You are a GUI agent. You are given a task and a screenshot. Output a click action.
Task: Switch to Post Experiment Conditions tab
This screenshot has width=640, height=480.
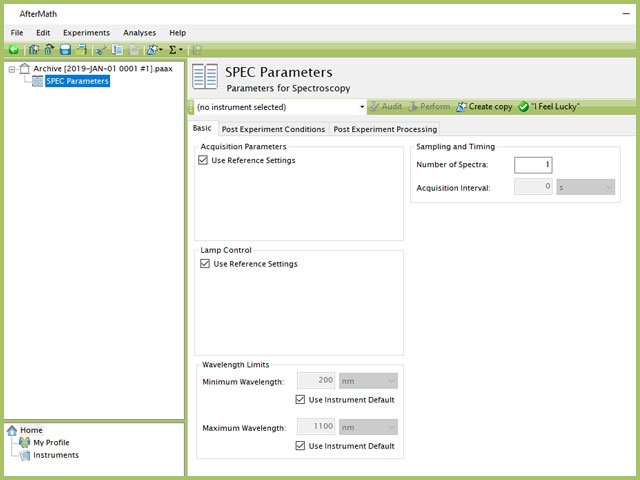coord(273,129)
